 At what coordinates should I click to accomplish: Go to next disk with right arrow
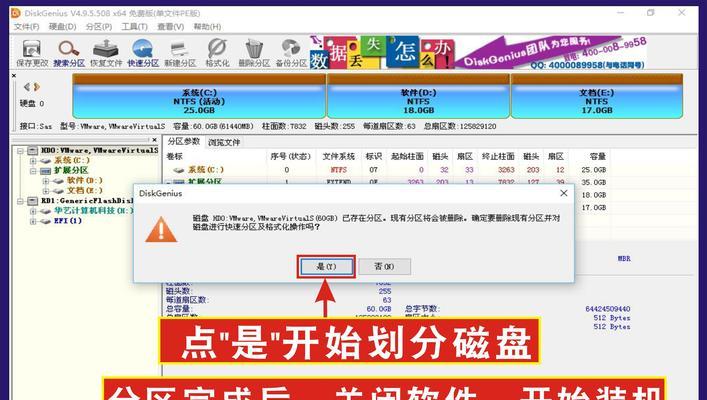(x=37, y=87)
